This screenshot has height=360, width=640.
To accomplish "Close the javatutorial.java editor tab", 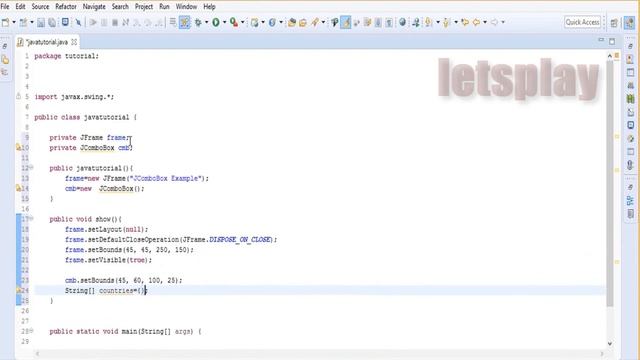I will coord(74,42).
